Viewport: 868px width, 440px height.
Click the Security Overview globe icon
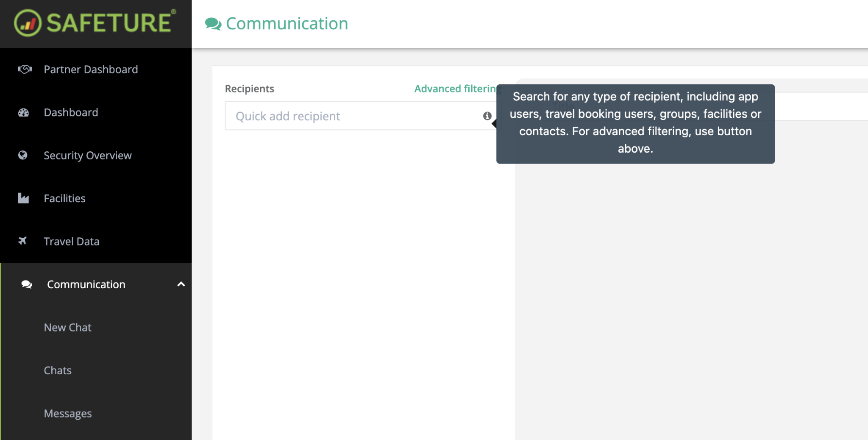tap(23, 155)
